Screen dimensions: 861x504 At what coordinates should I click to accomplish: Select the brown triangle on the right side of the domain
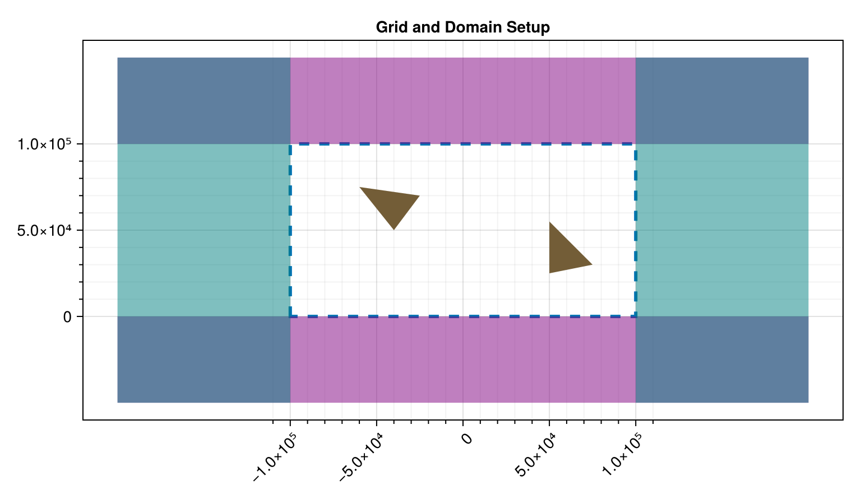click(x=563, y=251)
